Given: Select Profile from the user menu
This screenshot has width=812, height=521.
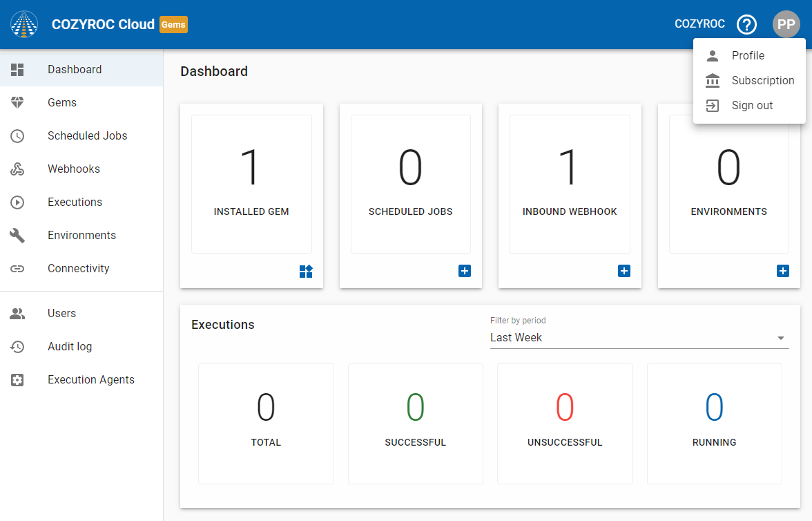Looking at the screenshot, I should [748, 56].
